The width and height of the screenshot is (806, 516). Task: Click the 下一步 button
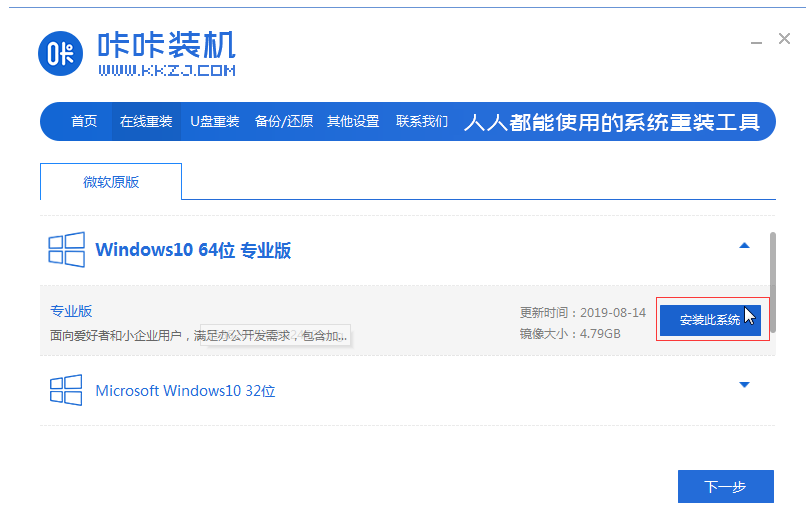[x=725, y=486]
